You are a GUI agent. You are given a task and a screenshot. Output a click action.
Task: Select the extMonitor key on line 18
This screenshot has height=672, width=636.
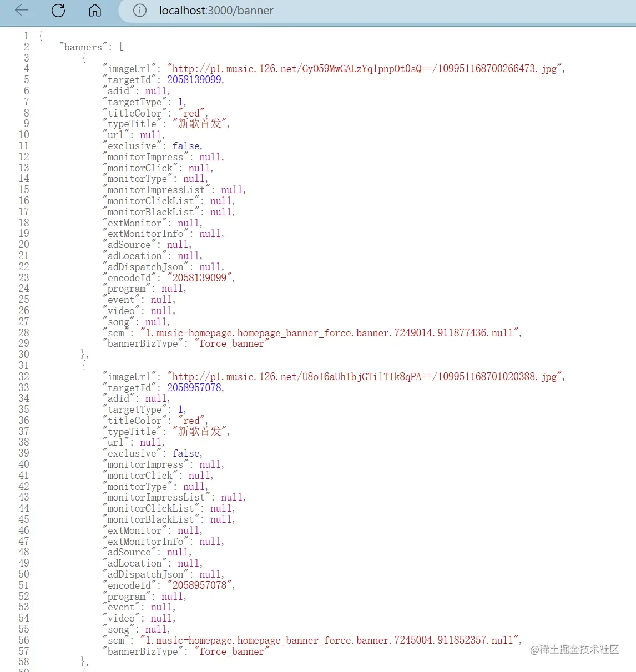coord(135,223)
